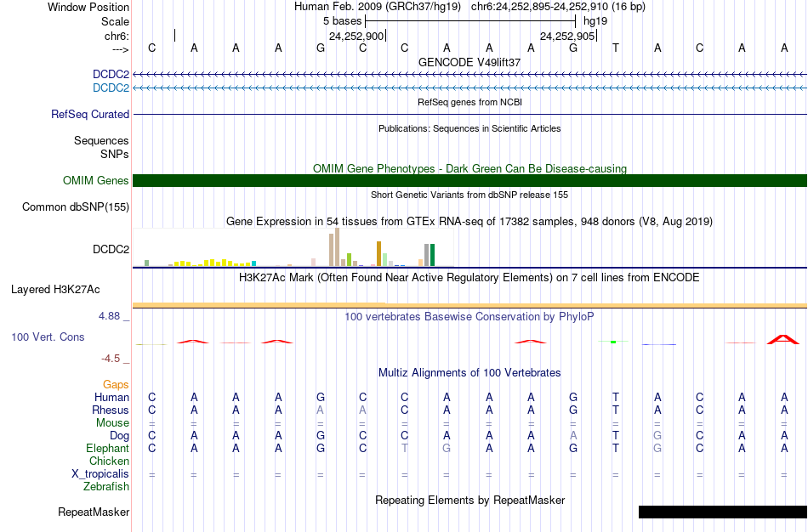Click the dark green OMIM Genes bar
808x532 pixels.
point(469,181)
